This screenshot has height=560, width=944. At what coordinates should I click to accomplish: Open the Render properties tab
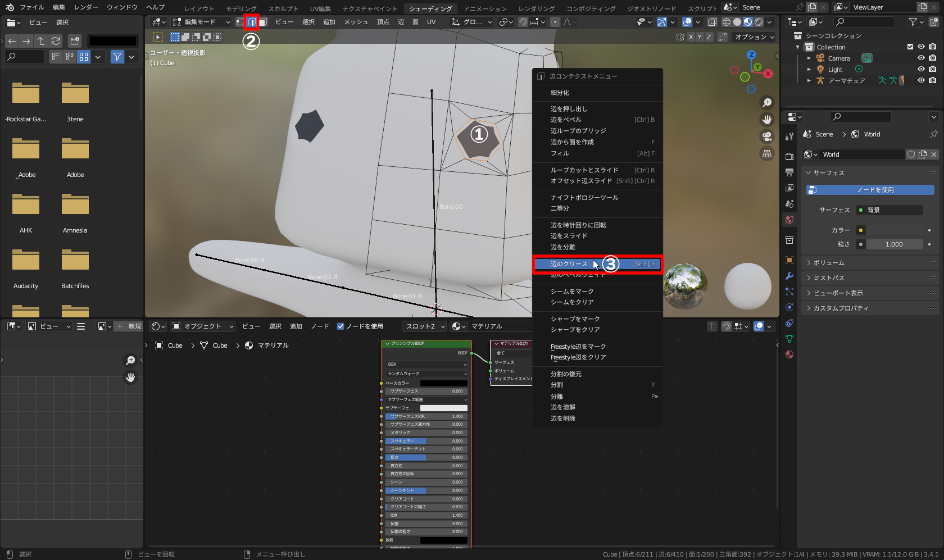tap(789, 156)
